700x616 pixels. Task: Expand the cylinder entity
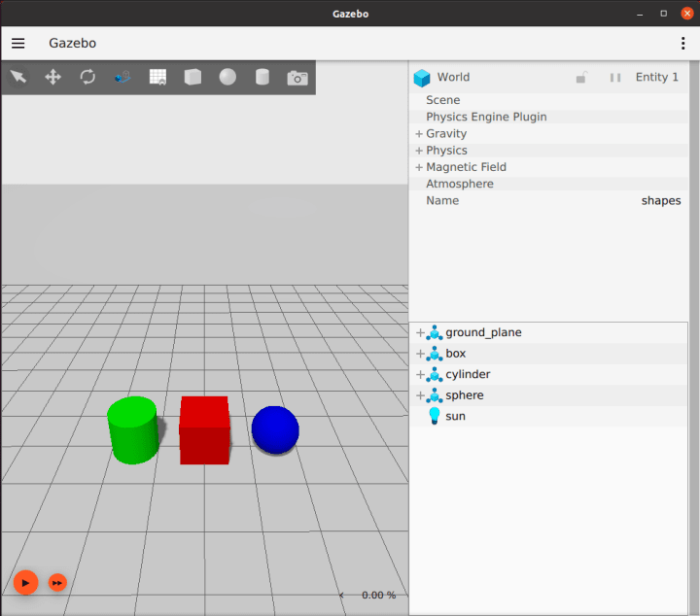420,375
